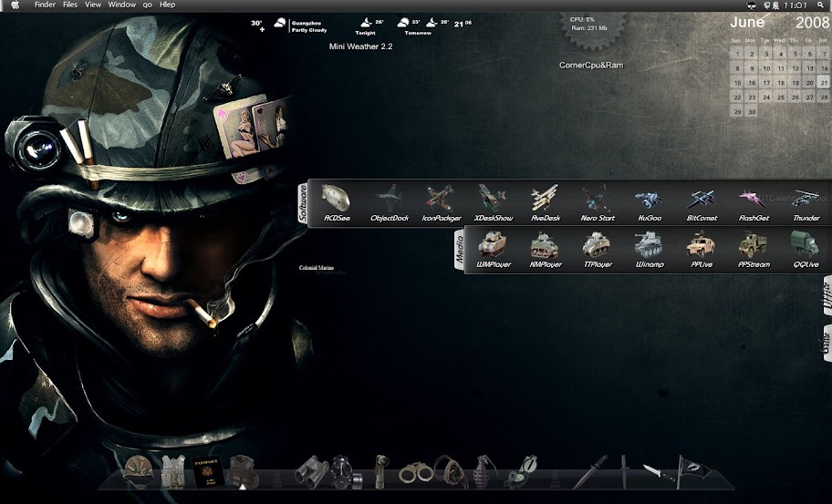This screenshot has width=832, height=504.
Task: Open the body armor icon in dock
Action: click(x=242, y=472)
